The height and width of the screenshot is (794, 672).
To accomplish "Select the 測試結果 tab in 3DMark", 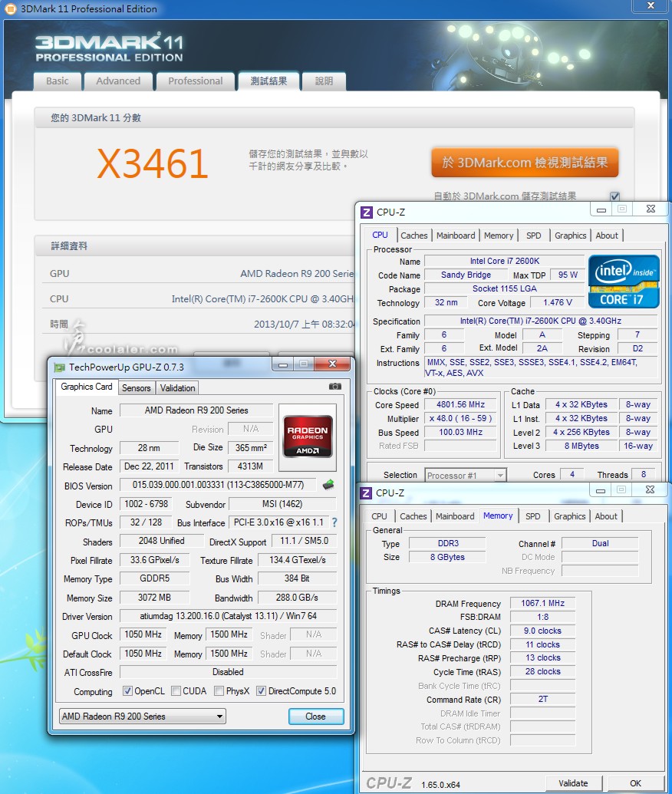I will click(269, 81).
